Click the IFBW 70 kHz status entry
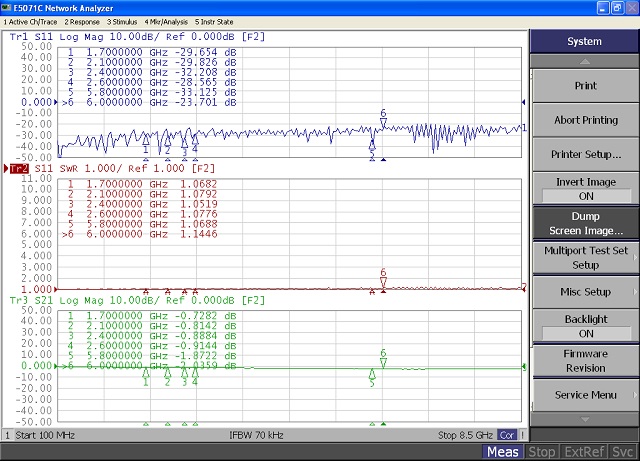The height and width of the screenshot is (461, 640). click(x=256, y=435)
